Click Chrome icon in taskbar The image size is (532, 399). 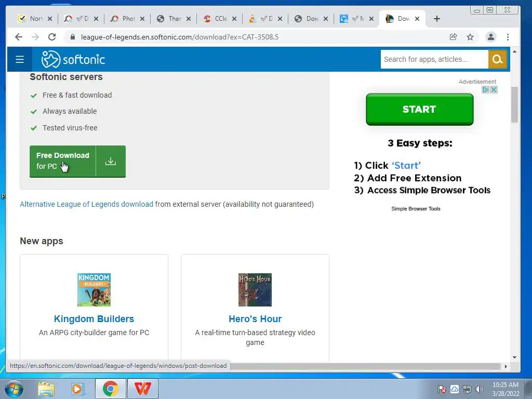click(x=110, y=389)
